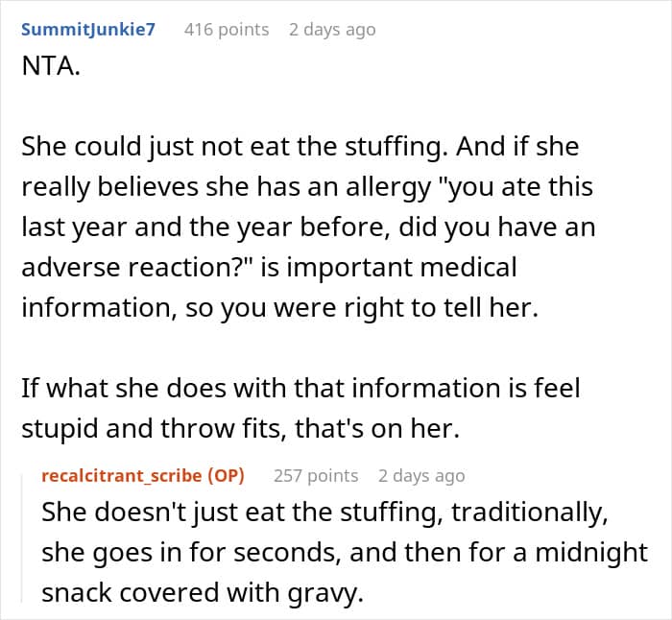Click top comment's "2 days ago" timestamp
Image resolution: width=672 pixels, height=620 pixels.
332,30
